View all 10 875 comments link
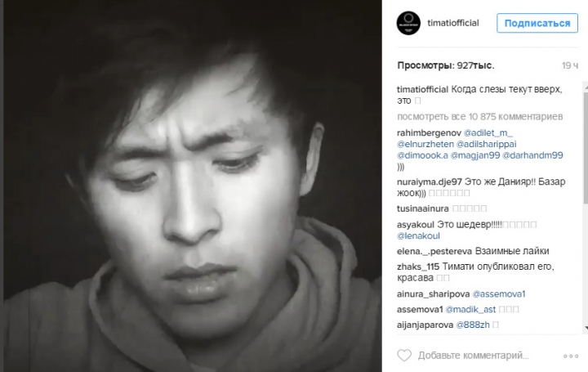The image size is (588, 372). pos(479,117)
